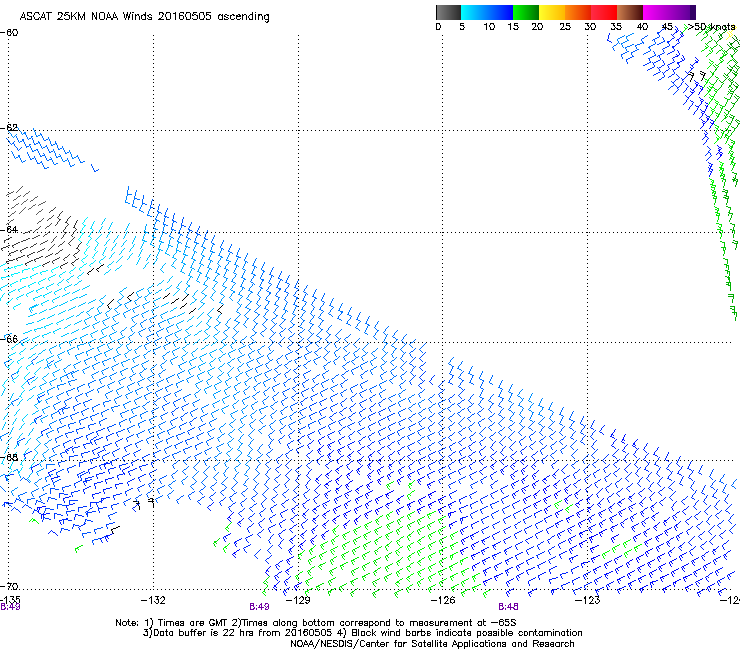740x650 pixels.
Task: Choose the orange segment of the color bar
Action: tap(578, 12)
